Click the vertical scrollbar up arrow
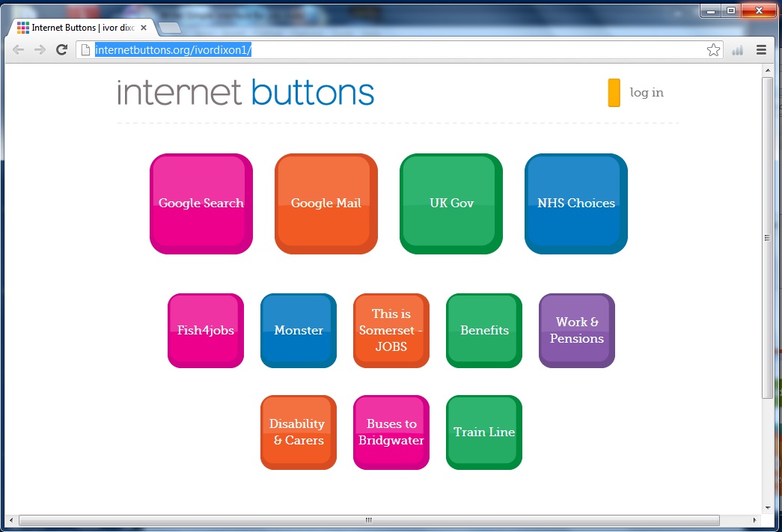Viewport: 782px width, 532px height. pos(768,71)
